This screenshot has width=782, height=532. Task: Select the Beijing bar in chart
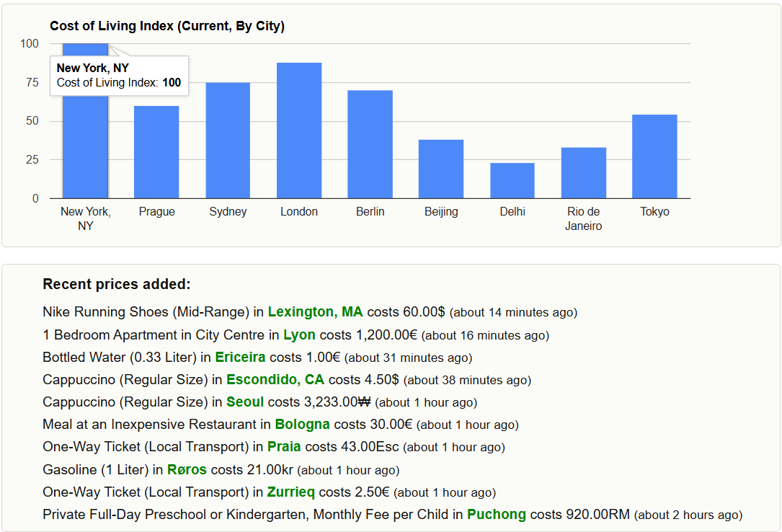441,169
